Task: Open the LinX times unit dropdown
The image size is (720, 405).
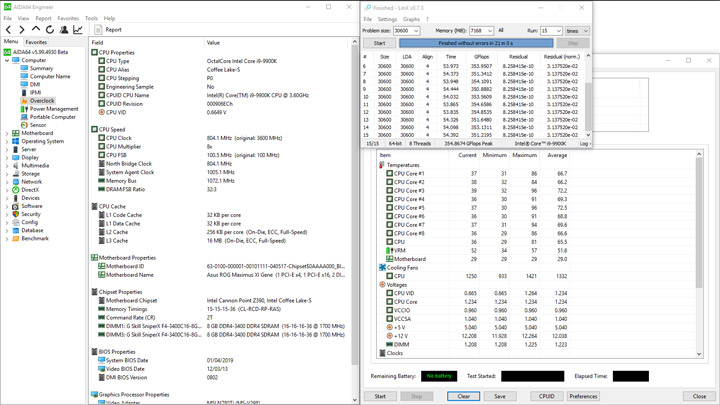Action: pyautogui.click(x=577, y=31)
